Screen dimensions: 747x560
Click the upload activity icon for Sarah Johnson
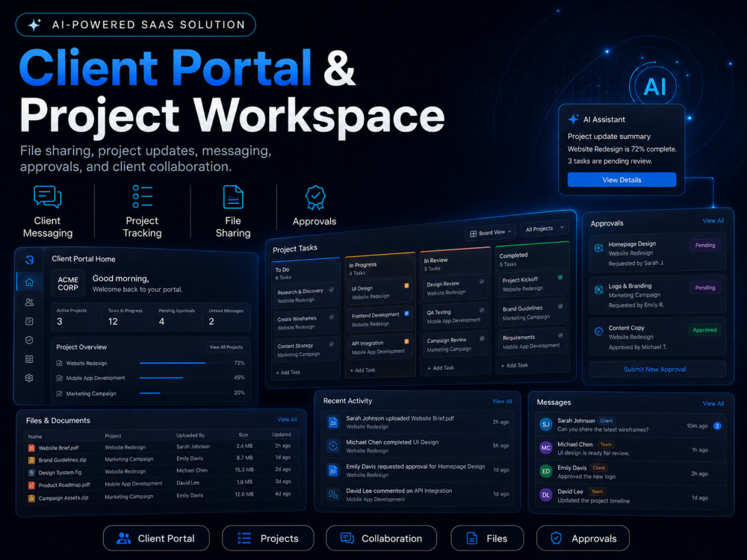(x=333, y=422)
